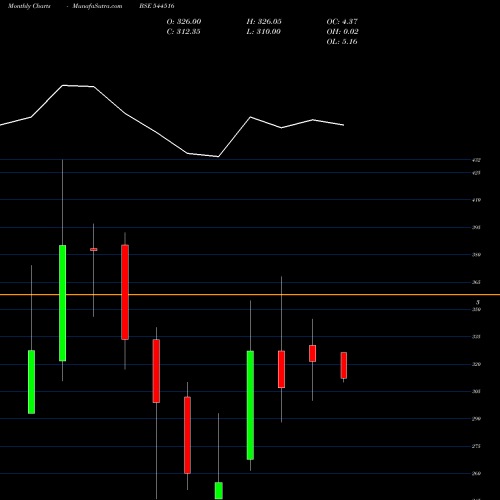Image resolution: width=500 pixels, height=500 pixels.
Task: Click the 'OH: 0.02' value
Action: 342,32
